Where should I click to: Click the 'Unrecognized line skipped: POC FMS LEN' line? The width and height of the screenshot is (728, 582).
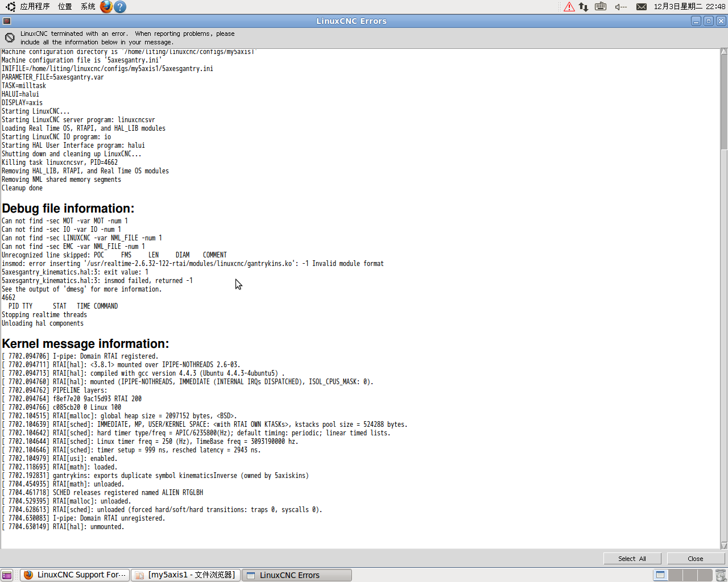pyautogui.click(x=114, y=255)
